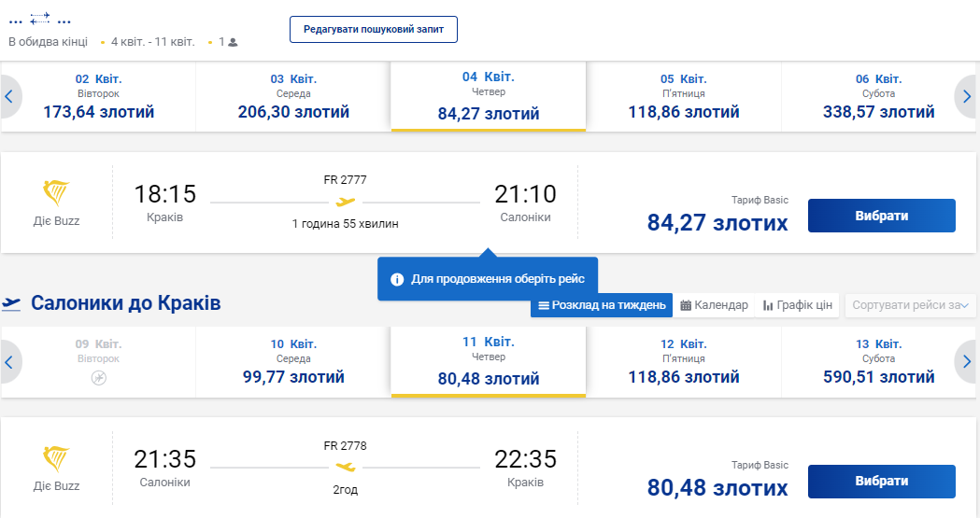Click info icon in blue tooltip
The image size is (980, 518).
click(x=397, y=279)
